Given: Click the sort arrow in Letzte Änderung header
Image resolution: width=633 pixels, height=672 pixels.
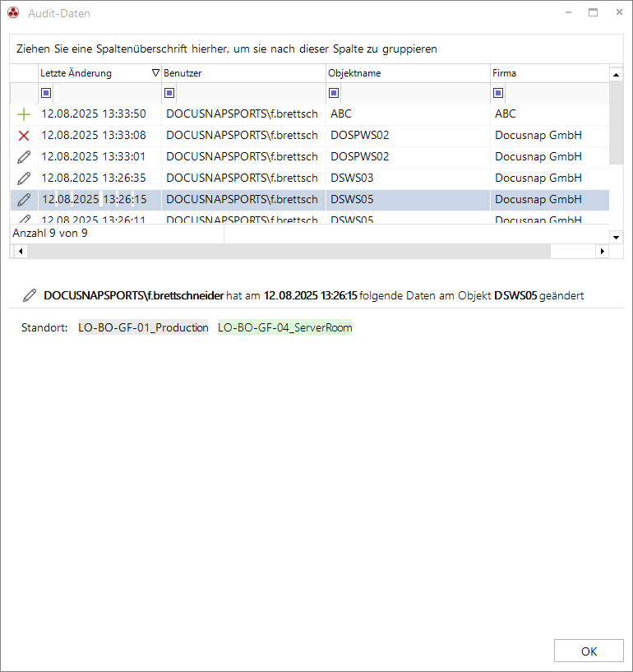Looking at the screenshot, I should pos(156,73).
